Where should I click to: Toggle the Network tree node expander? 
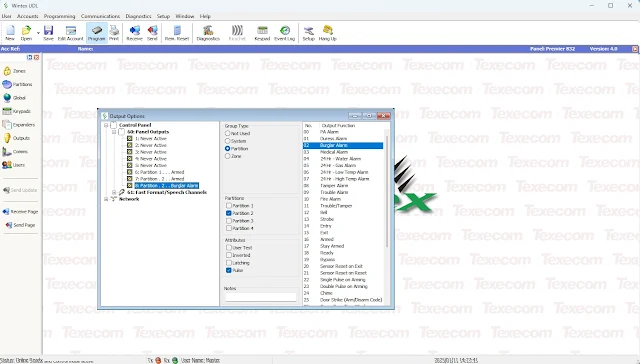coord(106,199)
